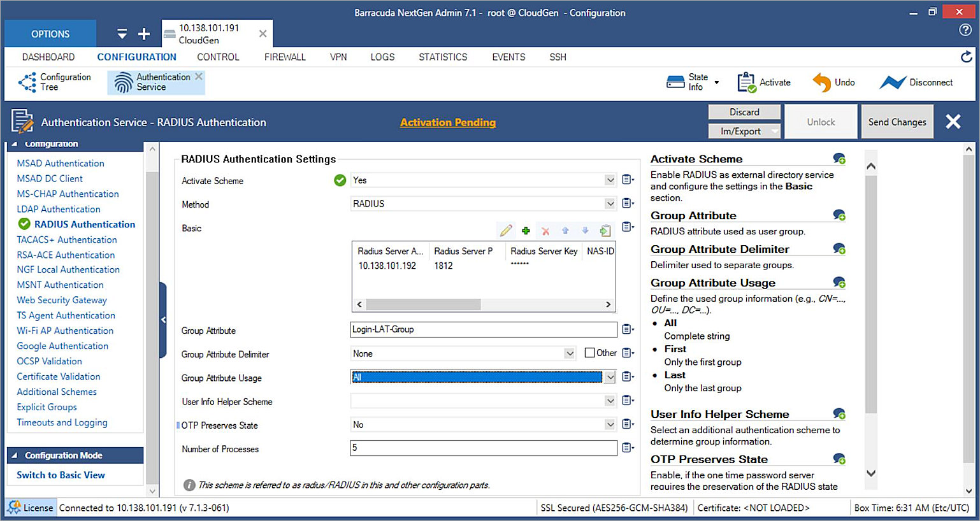Click the green plus add-entry icon
The height and width of the screenshot is (521, 980).
click(x=526, y=231)
